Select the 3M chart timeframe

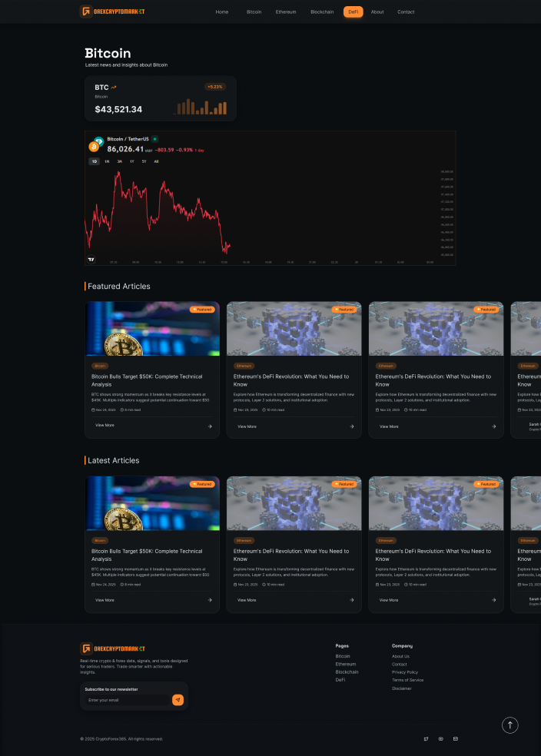click(x=120, y=161)
